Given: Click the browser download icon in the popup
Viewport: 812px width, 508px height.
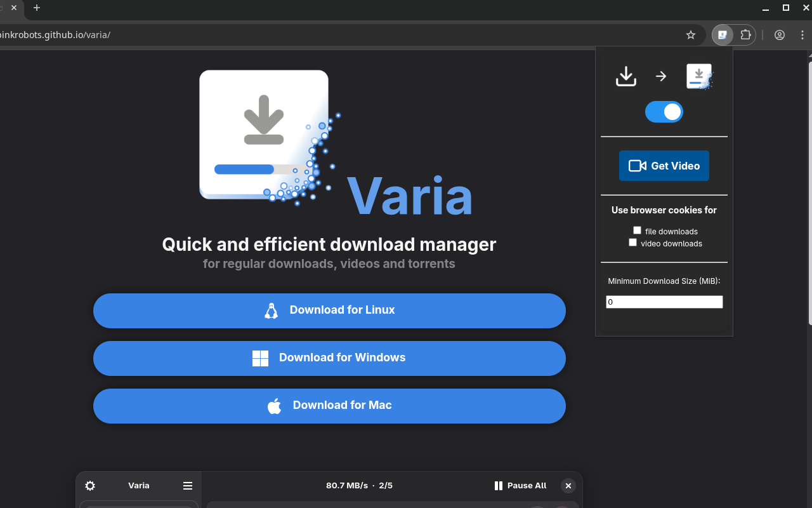Looking at the screenshot, I should tap(626, 76).
